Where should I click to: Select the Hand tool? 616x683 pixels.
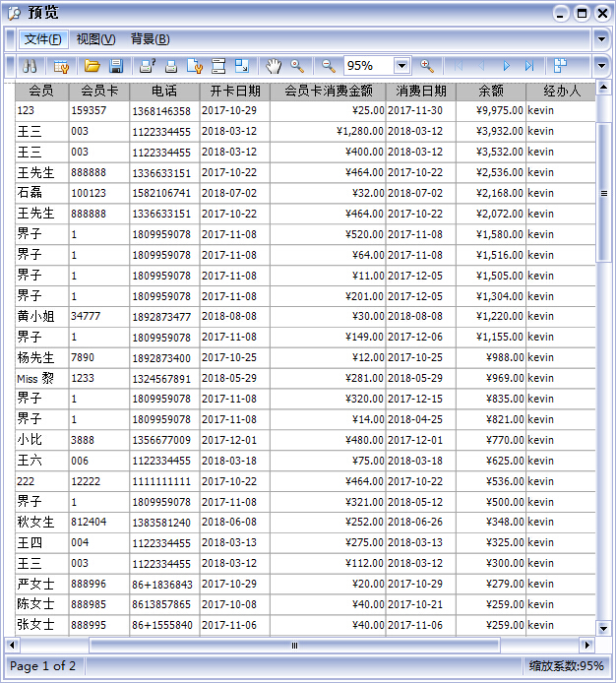pos(274,66)
